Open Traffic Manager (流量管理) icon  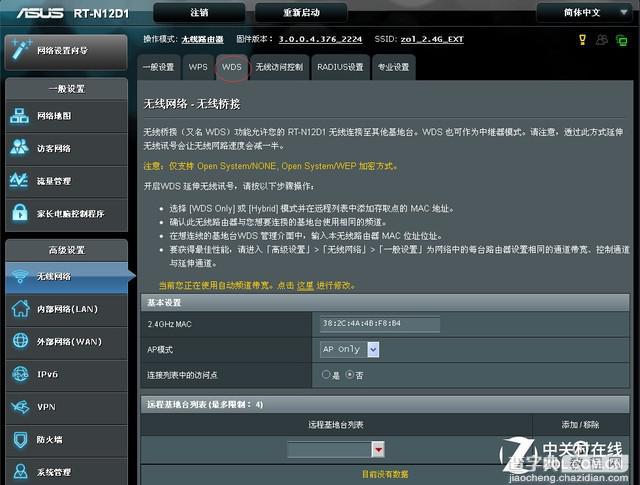click(x=19, y=180)
